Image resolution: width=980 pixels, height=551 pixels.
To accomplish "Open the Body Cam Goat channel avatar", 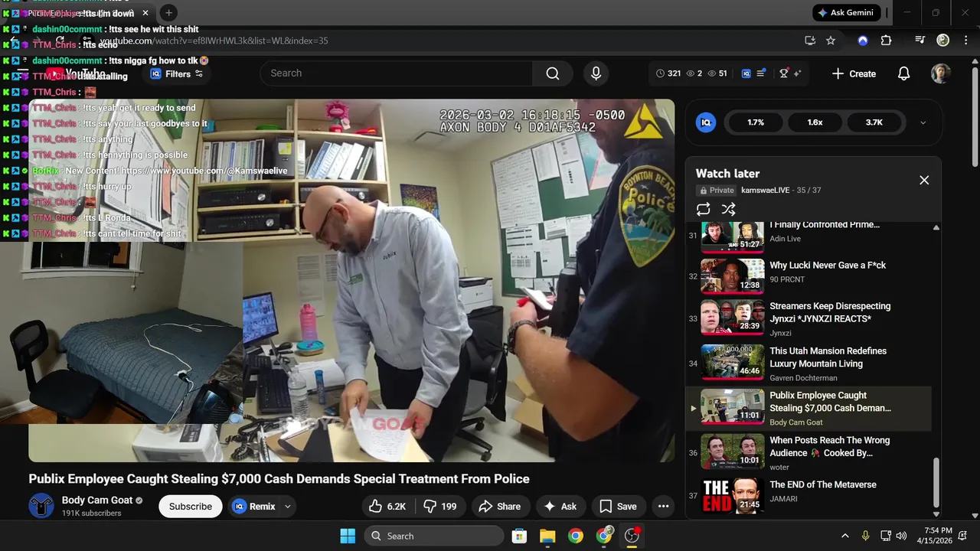I will click(x=41, y=506).
